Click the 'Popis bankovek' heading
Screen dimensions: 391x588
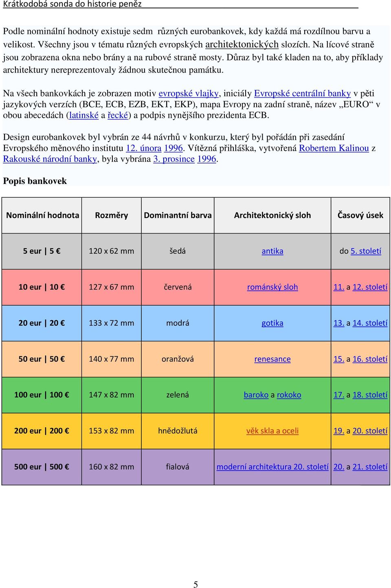tap(35, 181)
